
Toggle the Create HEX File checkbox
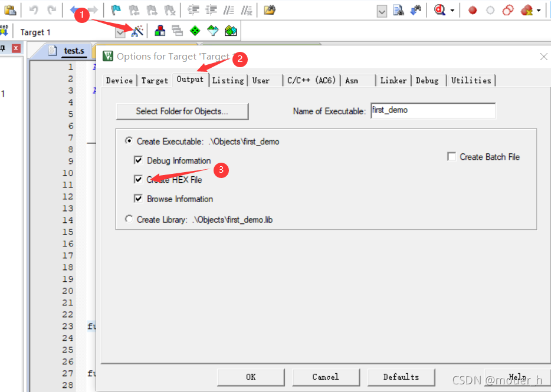click(138, 179)
